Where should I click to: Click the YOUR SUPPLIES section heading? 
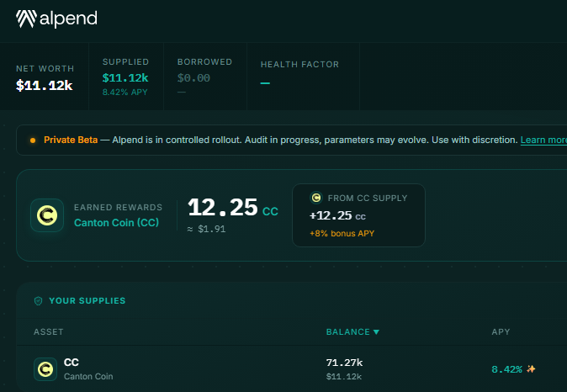pyautogui.click(x=87, y=301)
